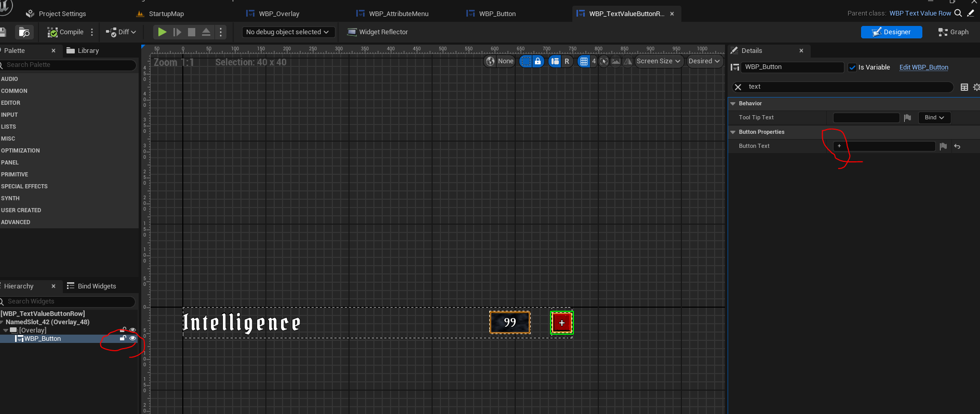Click the flip mirror triangles icon
980x414 pixels.
628,61
